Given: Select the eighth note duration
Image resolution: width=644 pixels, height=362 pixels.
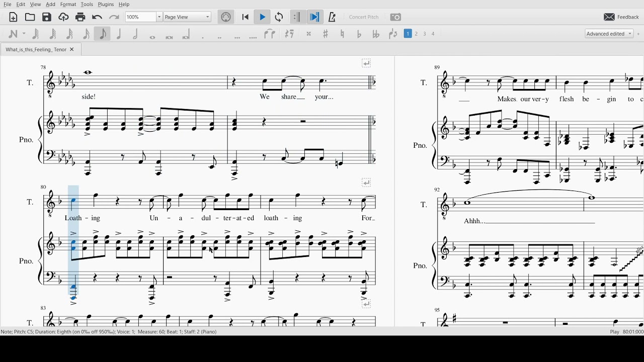Looking at the screenshot, I should (x=103, y=34).
